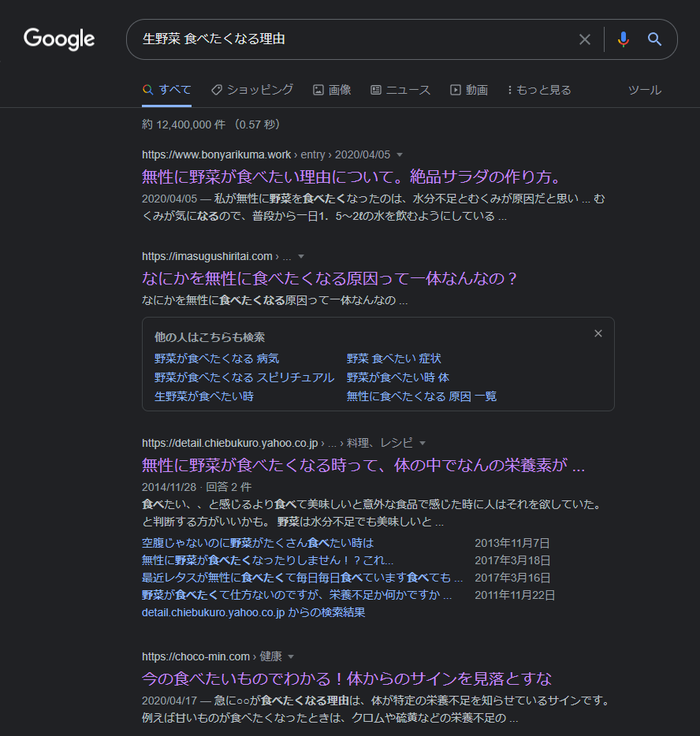This screenshot has height=736, width=700.
Task: Switch to 画像 tab
Action: 332,90
